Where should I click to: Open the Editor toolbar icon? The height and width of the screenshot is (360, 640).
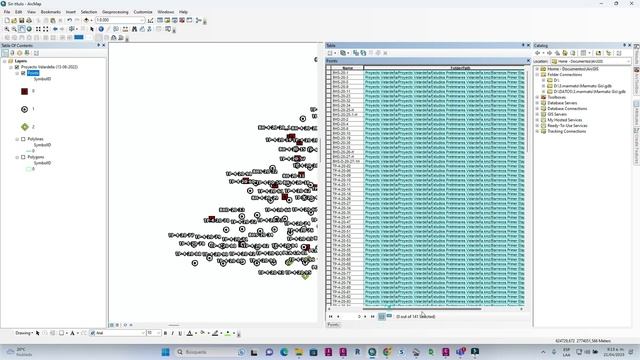(151, 20)
